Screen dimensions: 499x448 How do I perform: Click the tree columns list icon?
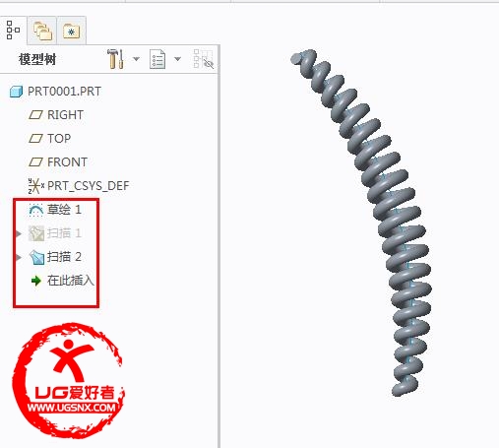(157, 59)
